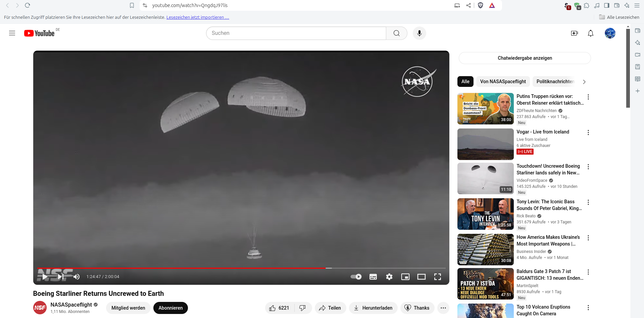Enable miniplayer mode
The image size is (644, 318).
click(x=405, y=277)
